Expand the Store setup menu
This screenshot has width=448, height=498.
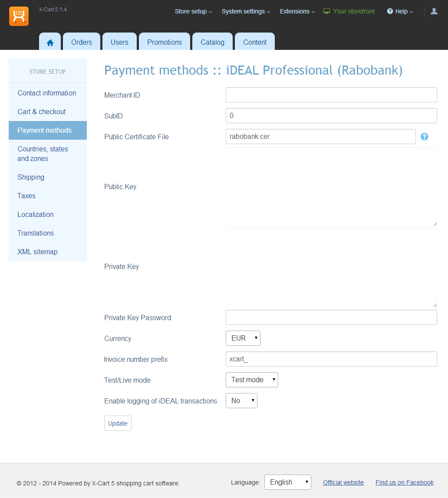point(193,11)
